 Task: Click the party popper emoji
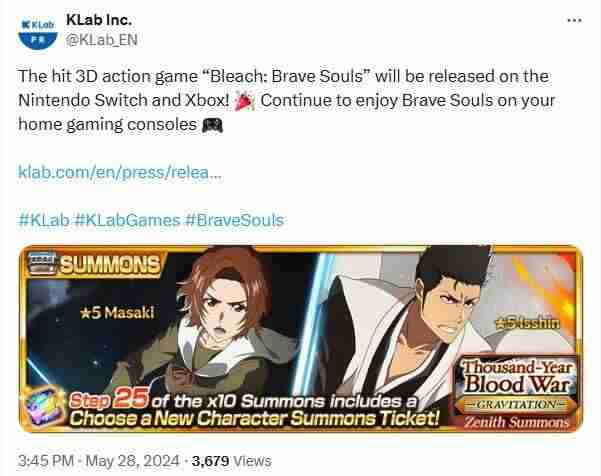click(244, 101)
